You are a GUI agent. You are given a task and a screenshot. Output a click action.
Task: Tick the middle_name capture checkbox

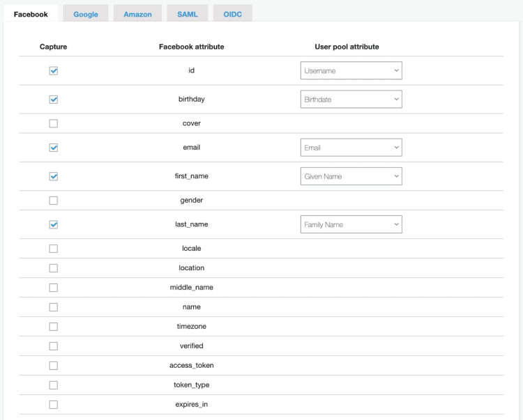pyautogui.click(x=54, y=288)
